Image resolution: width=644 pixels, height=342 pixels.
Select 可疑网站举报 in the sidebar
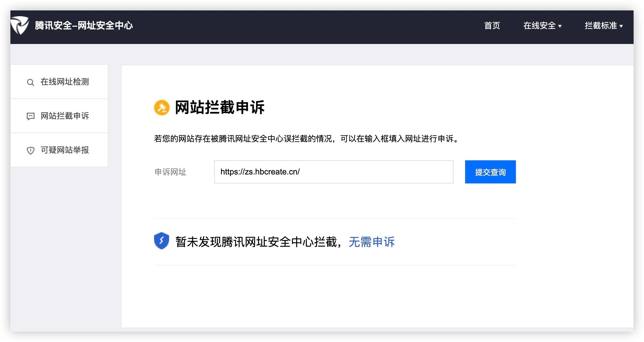coord(65,150)
